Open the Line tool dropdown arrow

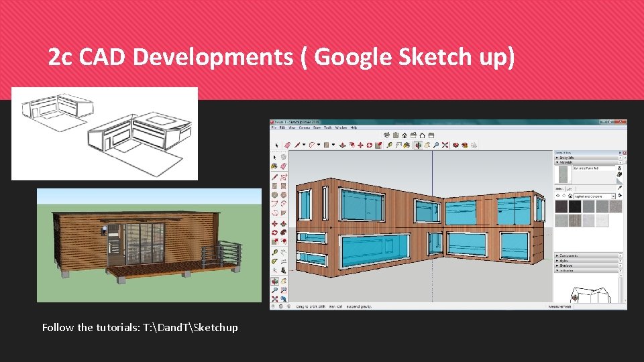tap(304, 145)
